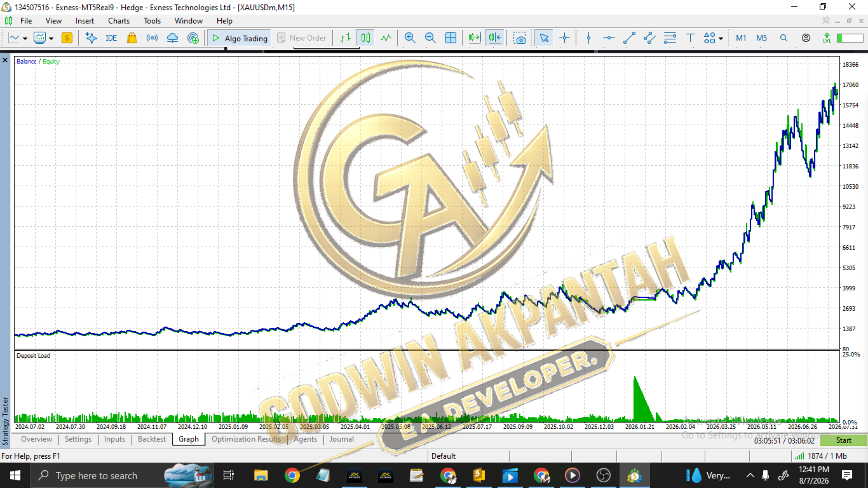The image size is (868, 488).
Task: Switch chart to line chart mode
Action: click(x=386, y=38)
